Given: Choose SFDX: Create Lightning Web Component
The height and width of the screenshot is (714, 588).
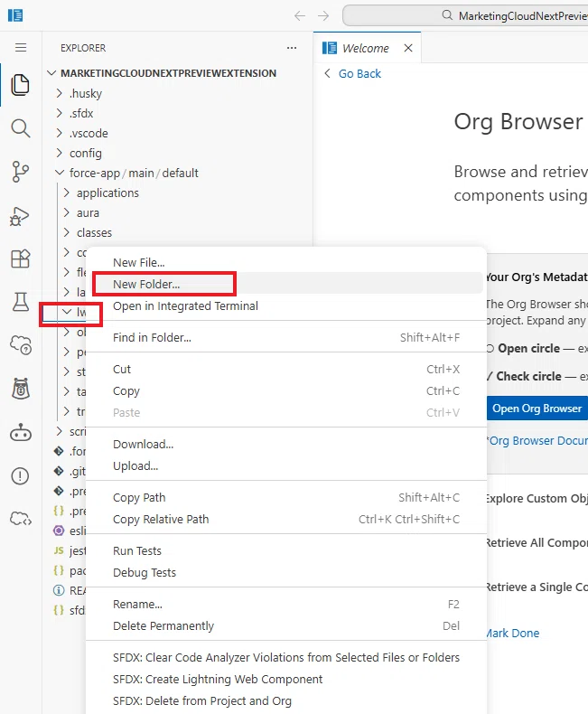Looking at the screenshot, I should coord(286,680).
